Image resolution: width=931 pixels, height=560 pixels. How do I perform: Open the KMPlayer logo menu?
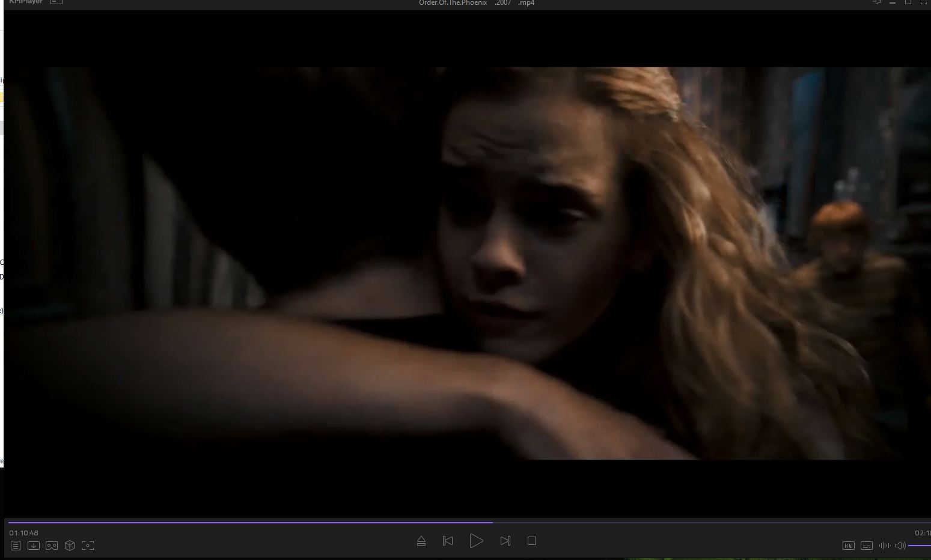(26, 2)
